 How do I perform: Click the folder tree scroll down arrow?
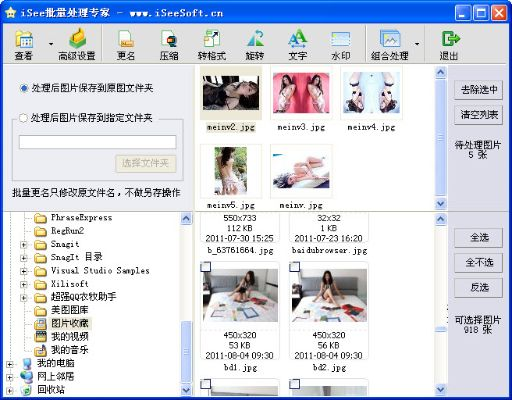tap(186, 389)
